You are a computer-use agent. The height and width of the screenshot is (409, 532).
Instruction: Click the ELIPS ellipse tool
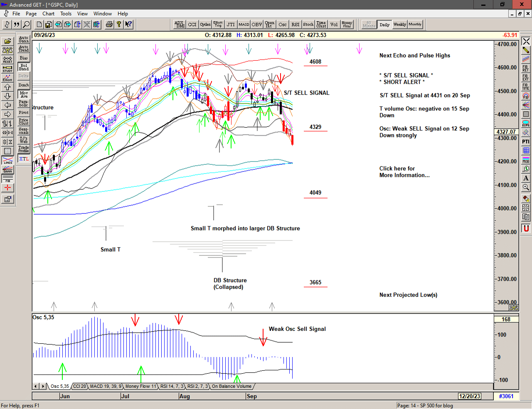pos(526,123)
